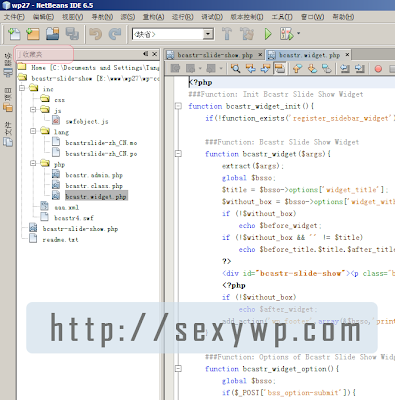Screen dimensions: 395x400
Task: Open the 导航(N) menu
Action: pos(102,17)
